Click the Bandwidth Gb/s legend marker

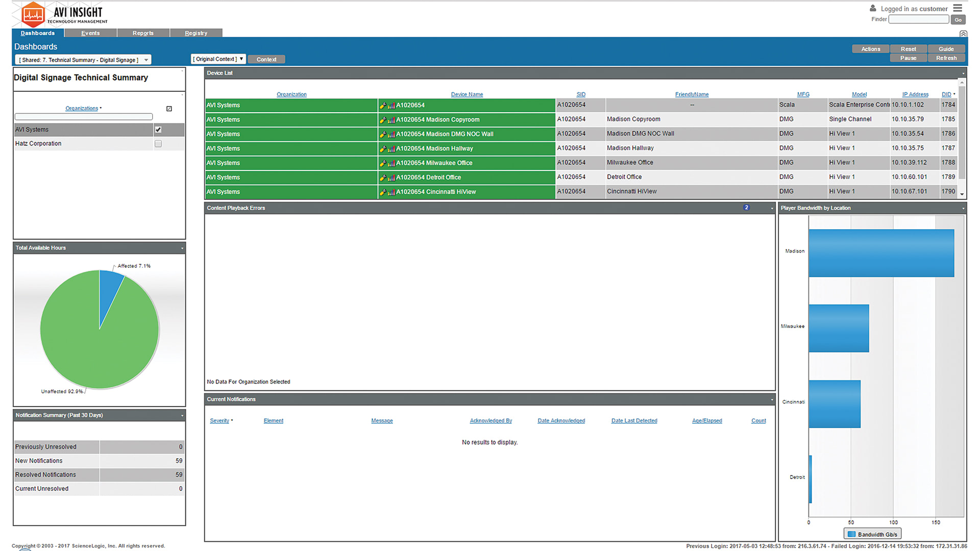point(851,534)
